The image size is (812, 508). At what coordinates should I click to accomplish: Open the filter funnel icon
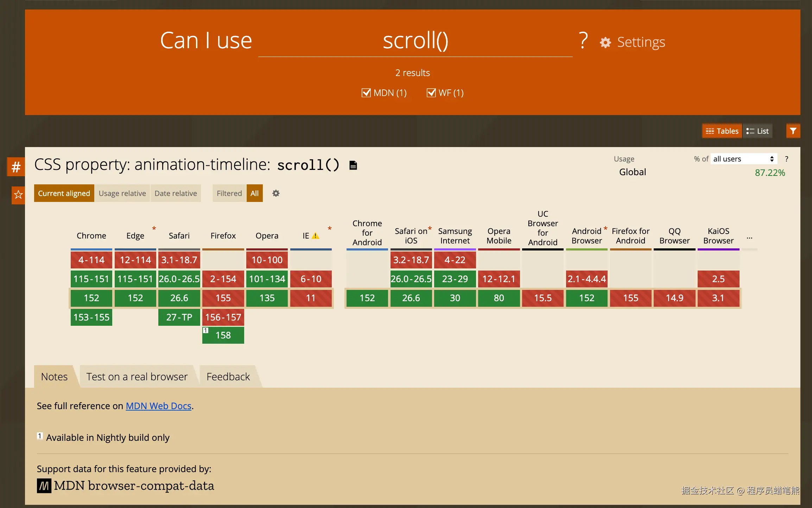click(793, 131)
